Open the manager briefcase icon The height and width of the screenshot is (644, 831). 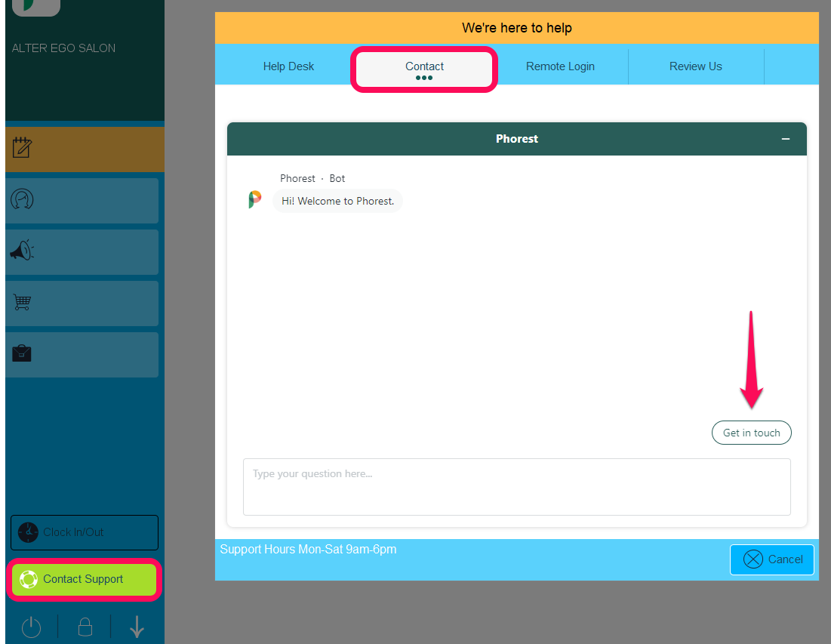pyautogui.click(x=22, y=353)
